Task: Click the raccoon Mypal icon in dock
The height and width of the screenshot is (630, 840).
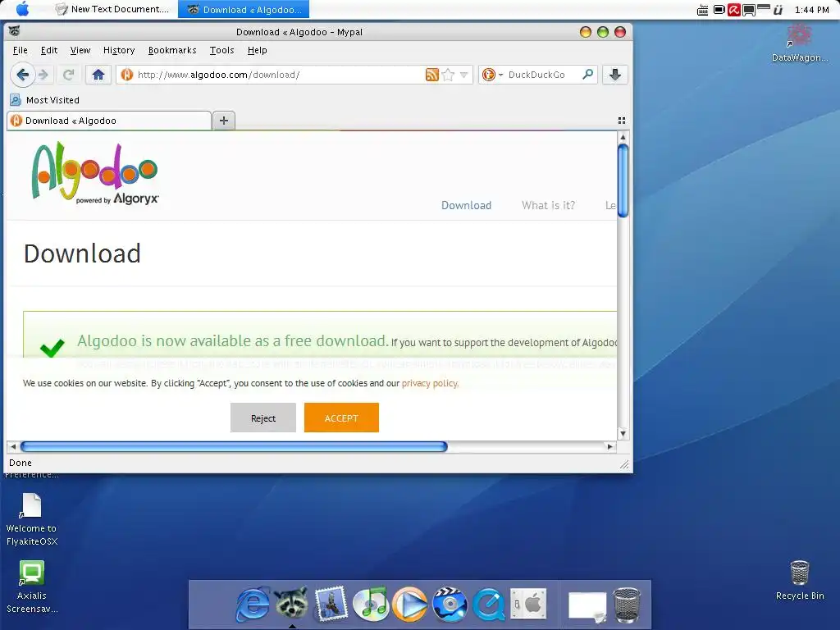Action: [x=291, y=603]
